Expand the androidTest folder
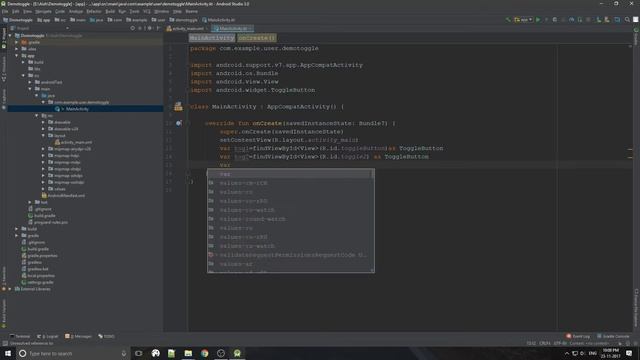The image size is (640, 360). tap(30, 82)
